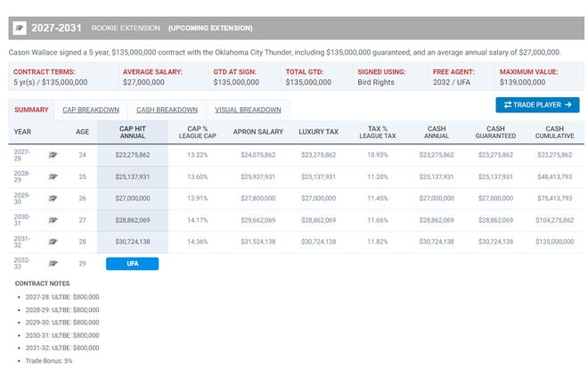Click the Thunder logo in contract header
Viewport: 588px width, 369px height.
(20, 28)
